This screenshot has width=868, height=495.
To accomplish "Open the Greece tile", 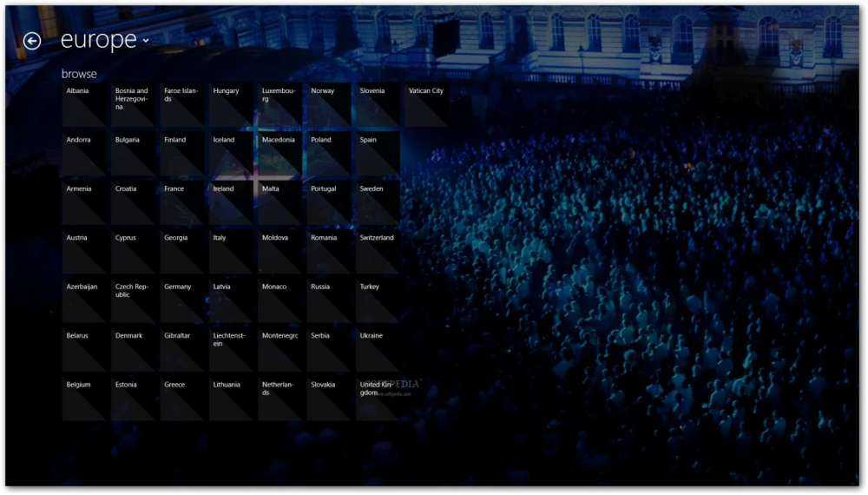I will click(x=182, y=399).
